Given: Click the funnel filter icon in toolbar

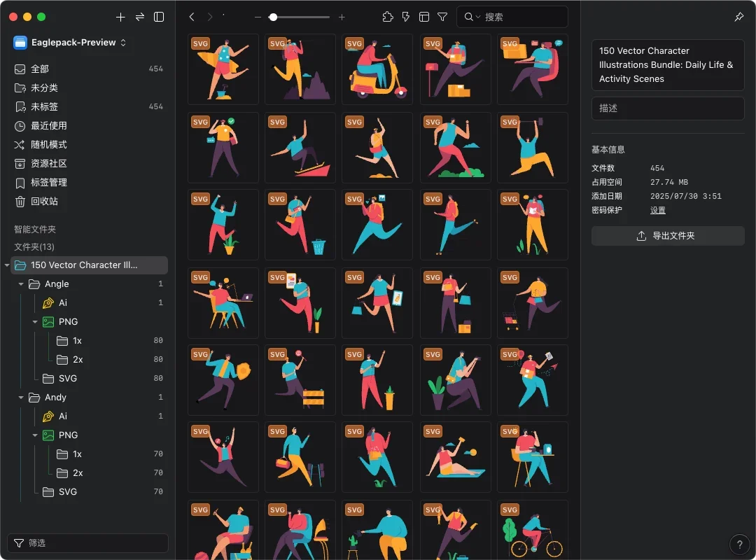Looking at the screenshot, I should pos(442,17).
